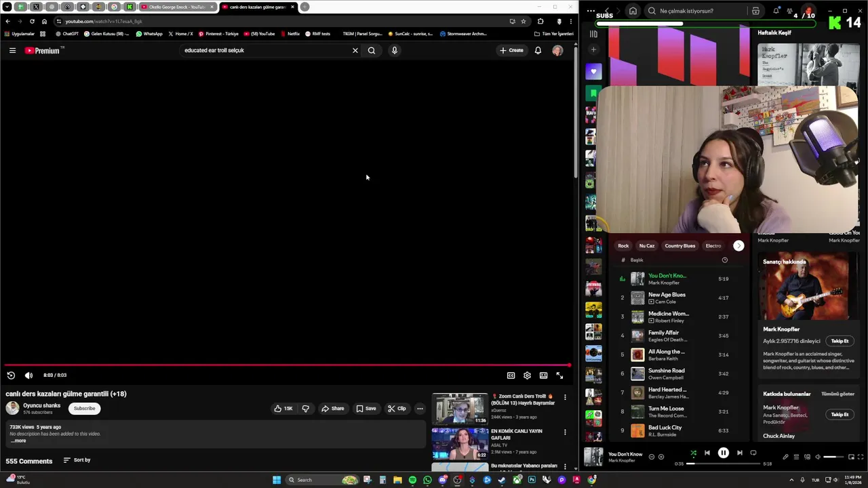Open Zoom Canlı Ders Troll thumbnail
The height and width of the screenshot is (488, 868).
coord(460,408)
